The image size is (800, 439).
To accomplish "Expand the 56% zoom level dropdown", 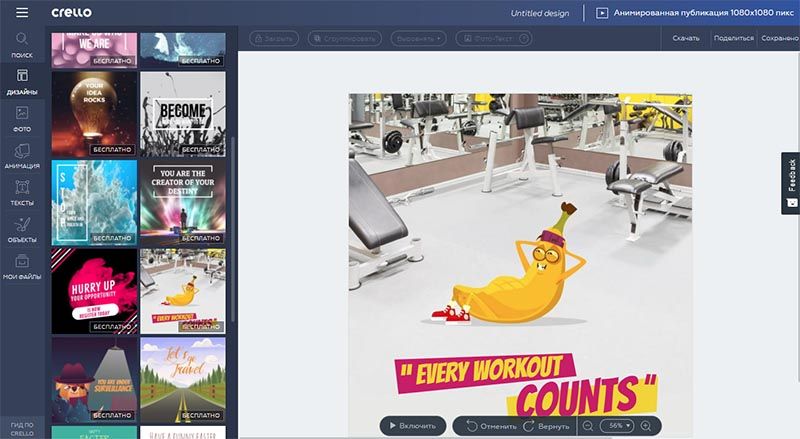I will 617,426.
